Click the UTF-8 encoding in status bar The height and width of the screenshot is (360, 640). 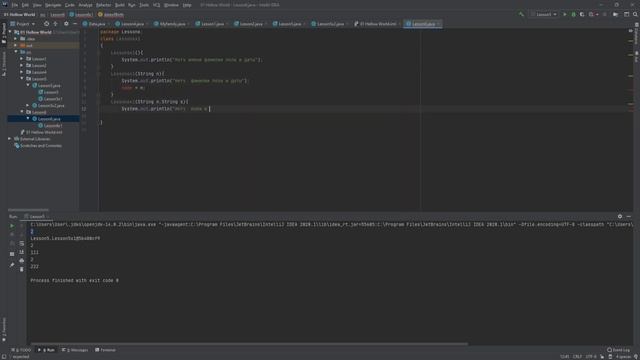pyautogui.click(x=591, y=356)
